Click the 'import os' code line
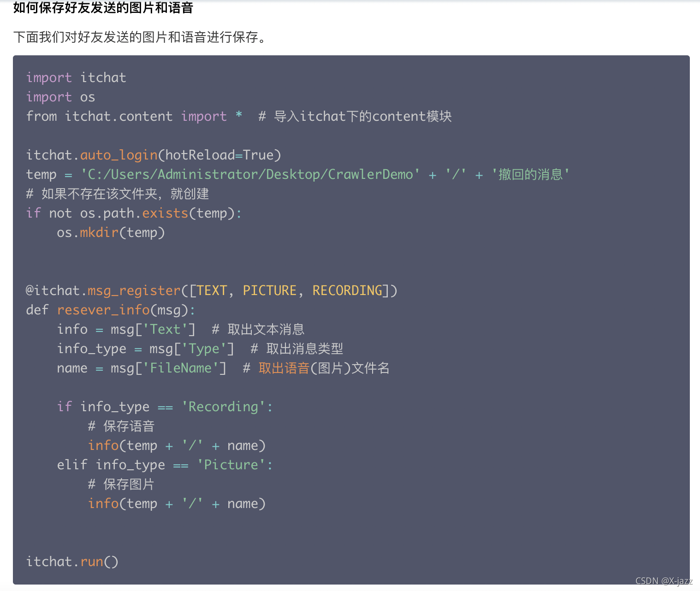Viewport: 700px width, 591px height. coord(60,97)
